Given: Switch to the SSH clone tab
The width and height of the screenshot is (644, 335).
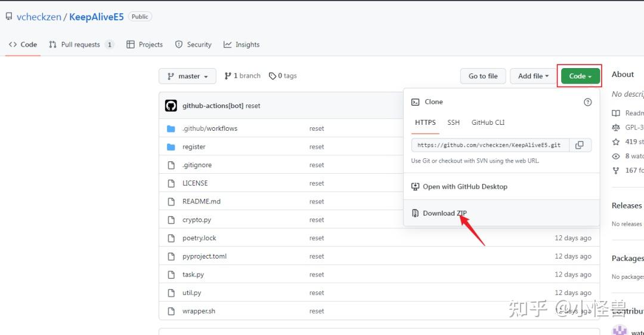Looking at the screenshot, I should [x=454, y=122].
